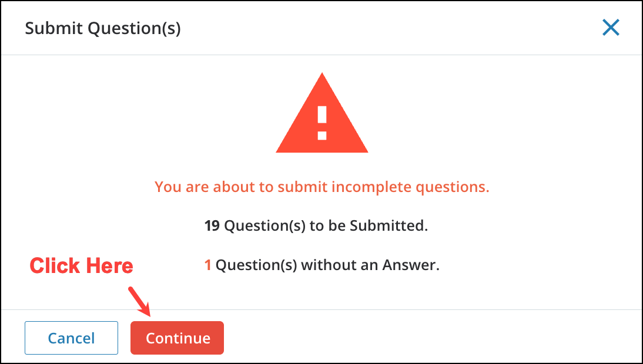This screenshot has width=643, height=364.
Task: Click the red arrow pointing to Continue
Action: 140,301
